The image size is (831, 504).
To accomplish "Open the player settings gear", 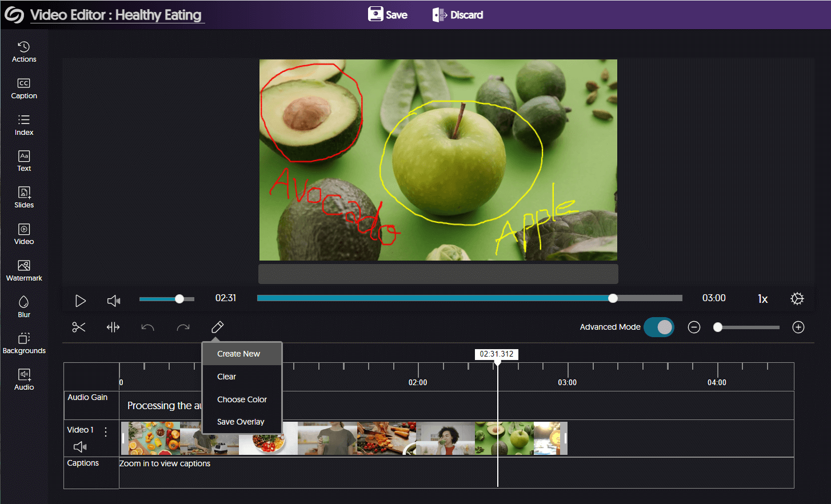I will [797, 299].
